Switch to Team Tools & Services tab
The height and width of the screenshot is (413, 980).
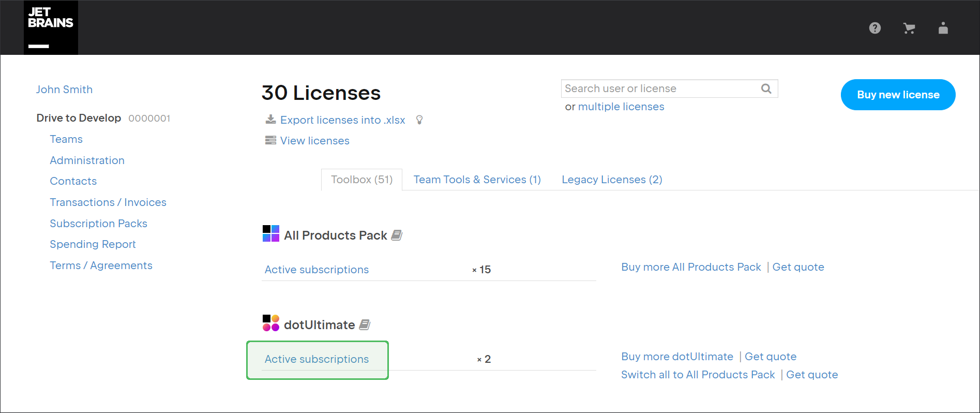point(477,180)
